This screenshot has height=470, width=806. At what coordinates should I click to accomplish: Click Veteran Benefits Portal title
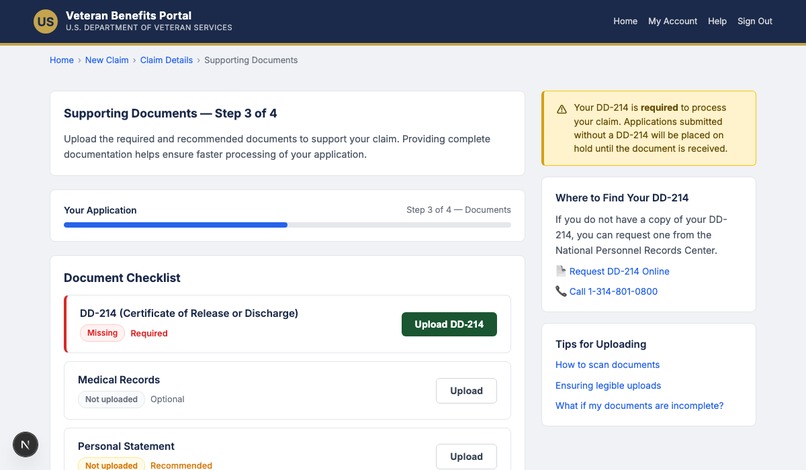click(129, 15)
